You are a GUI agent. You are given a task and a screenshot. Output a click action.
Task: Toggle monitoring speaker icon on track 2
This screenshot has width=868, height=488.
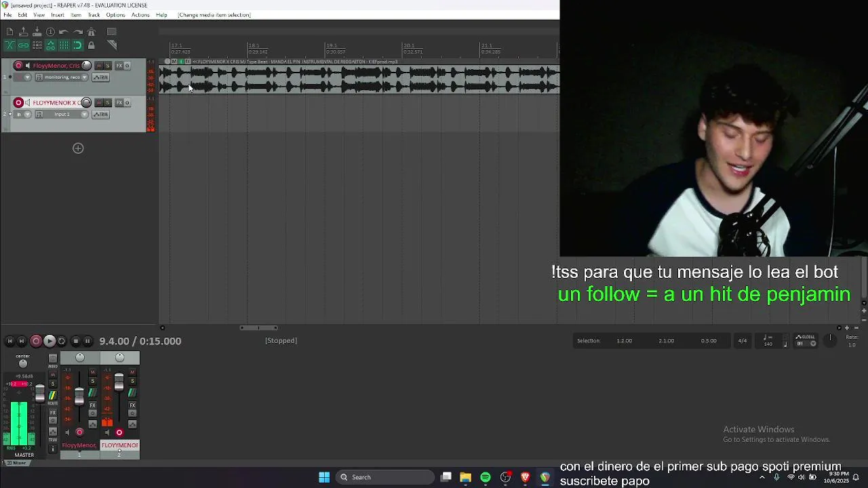click(28, 102)
